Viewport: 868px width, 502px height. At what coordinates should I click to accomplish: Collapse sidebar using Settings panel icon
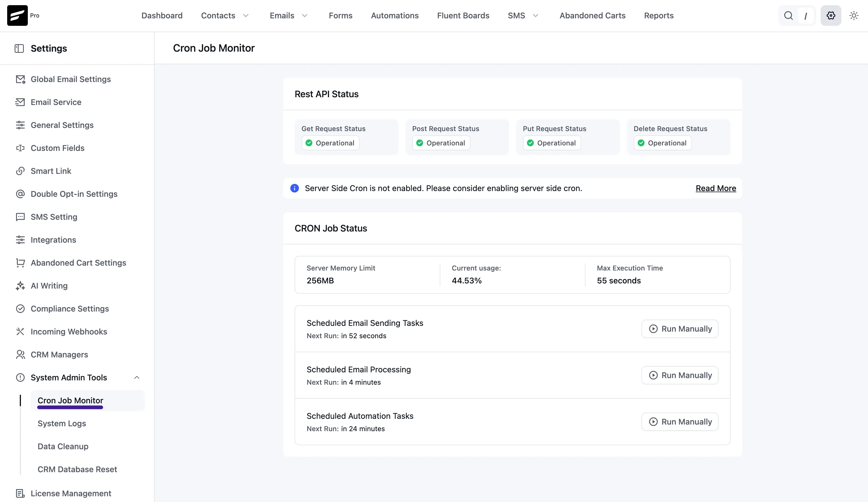(x=19, y=48)
